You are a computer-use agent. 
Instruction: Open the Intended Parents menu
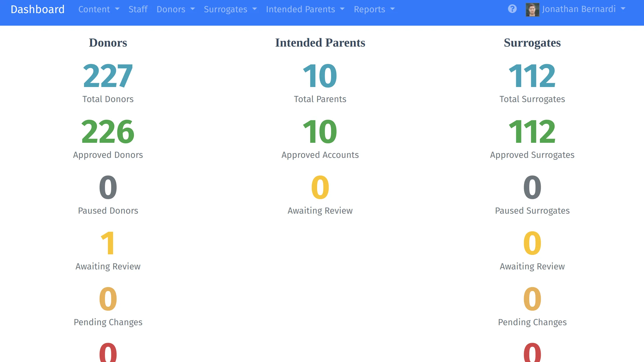[x=305, y=9]
